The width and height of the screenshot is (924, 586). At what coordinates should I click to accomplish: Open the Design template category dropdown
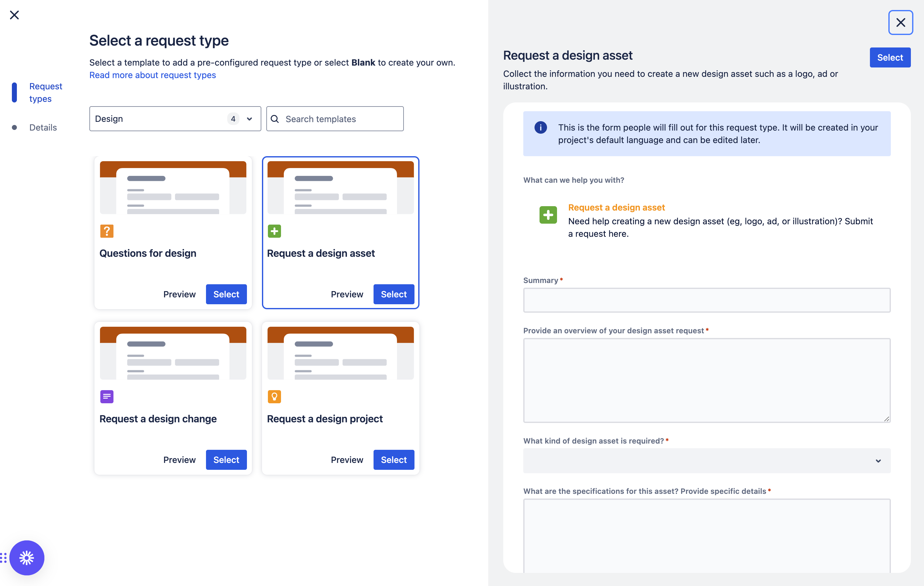[175, 118]
